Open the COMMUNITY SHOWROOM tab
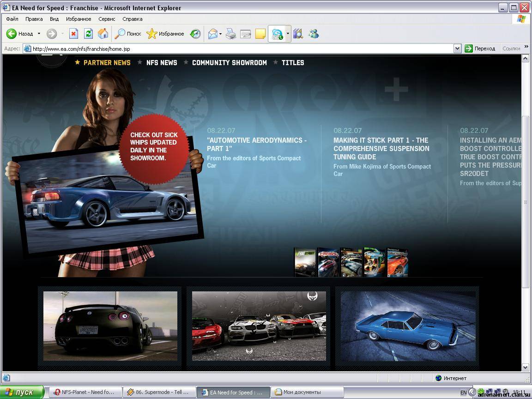Viewport: 532px width, 399px height. [230, 63]
